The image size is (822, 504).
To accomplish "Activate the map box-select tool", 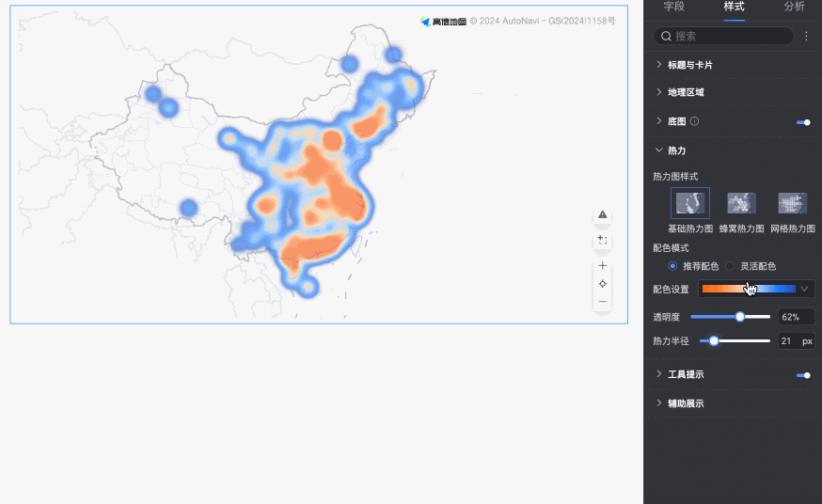I will click(x=602, y=241).
